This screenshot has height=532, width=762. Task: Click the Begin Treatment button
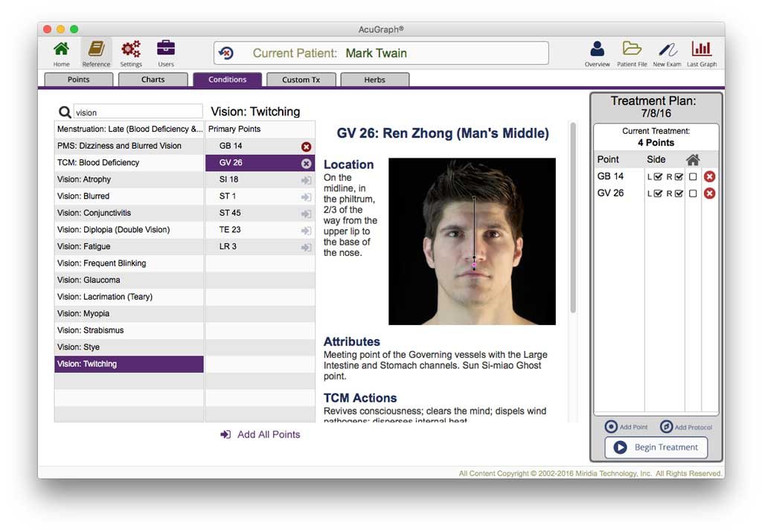[656, 447]
